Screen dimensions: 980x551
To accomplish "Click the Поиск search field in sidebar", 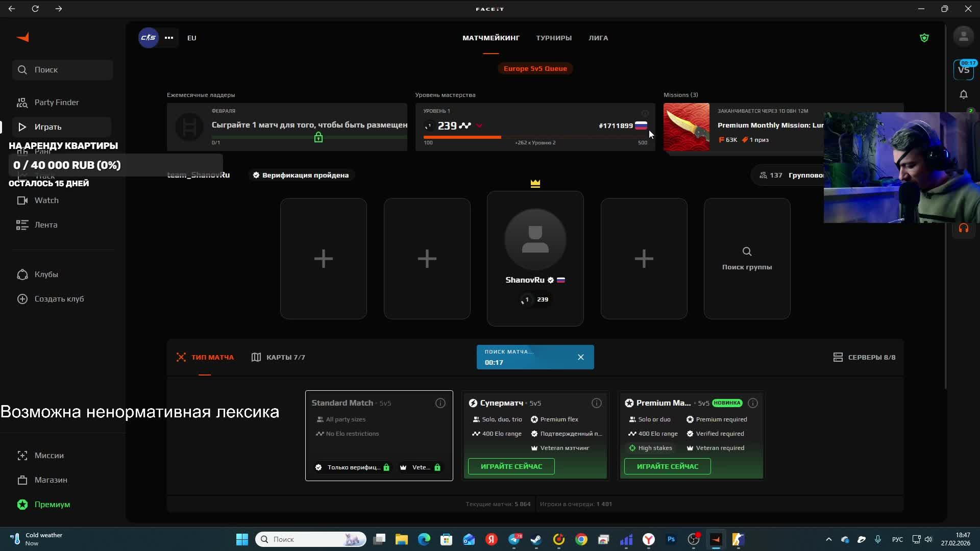I will coord(63,70).
